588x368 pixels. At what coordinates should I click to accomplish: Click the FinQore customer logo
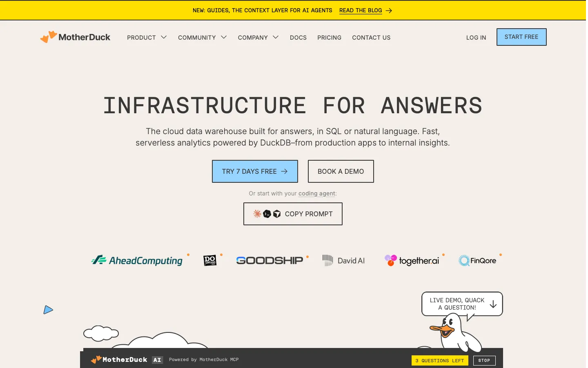coord(477,260)
